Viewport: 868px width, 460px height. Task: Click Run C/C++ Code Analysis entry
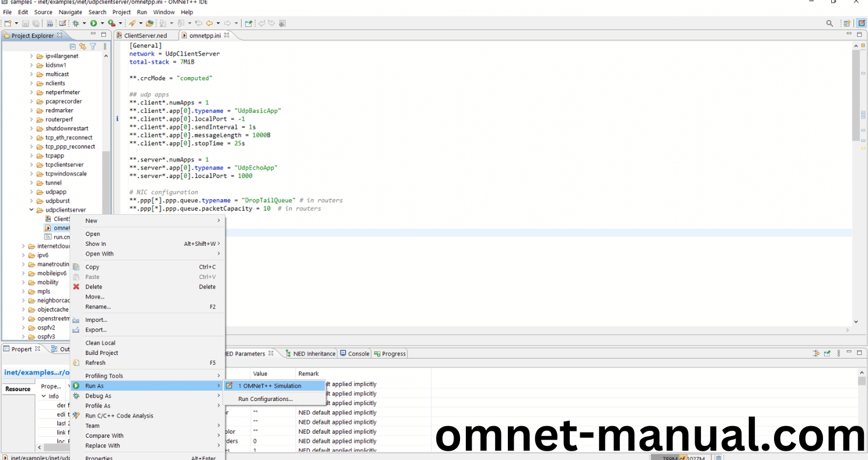pos(147,416)
